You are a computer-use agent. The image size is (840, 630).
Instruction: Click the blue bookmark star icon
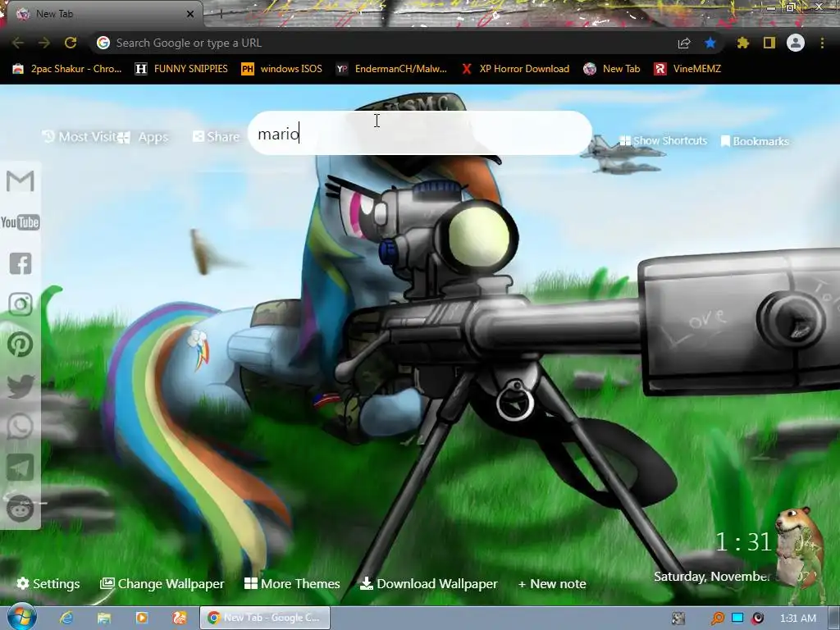(710, 43)
